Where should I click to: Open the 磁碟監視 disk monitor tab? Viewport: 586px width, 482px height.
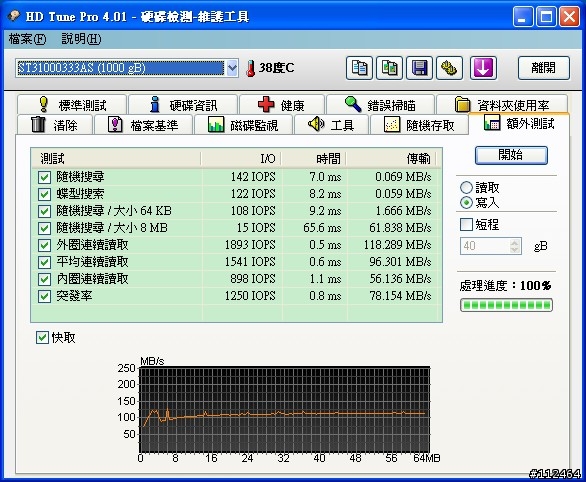(x=243, y=125)
